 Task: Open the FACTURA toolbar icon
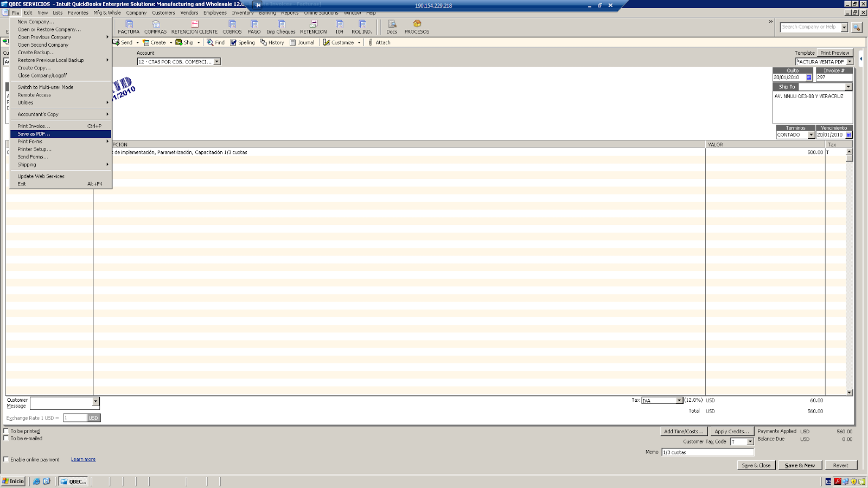click(x=129, y=27)
